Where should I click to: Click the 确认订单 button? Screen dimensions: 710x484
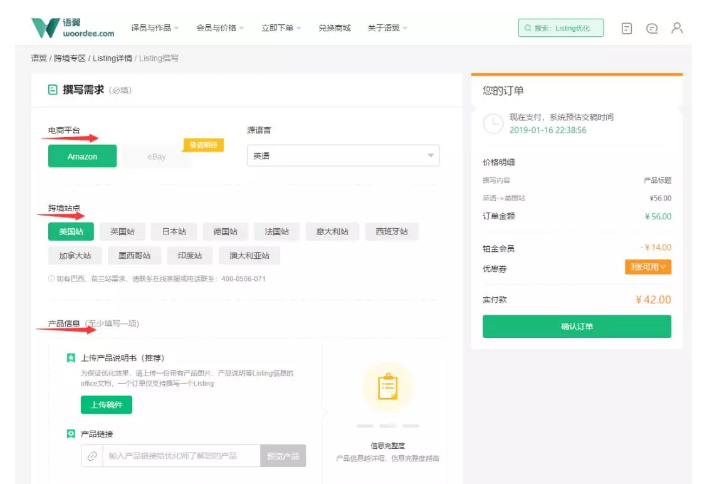point(577,326)
